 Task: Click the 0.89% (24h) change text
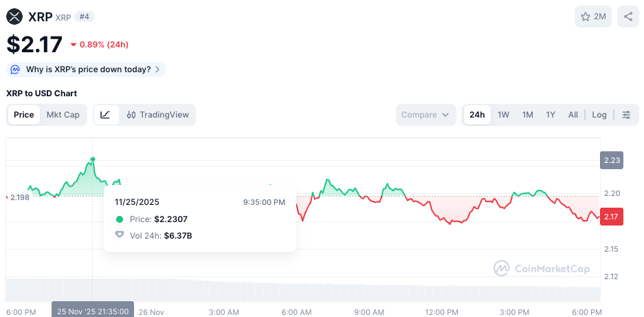(x=104, y=45)
